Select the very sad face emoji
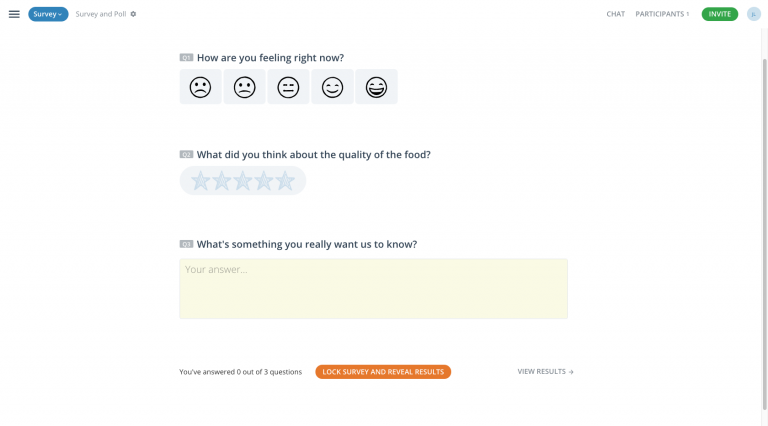The height and width of the screenshot is (426, 768). point(200,87)
